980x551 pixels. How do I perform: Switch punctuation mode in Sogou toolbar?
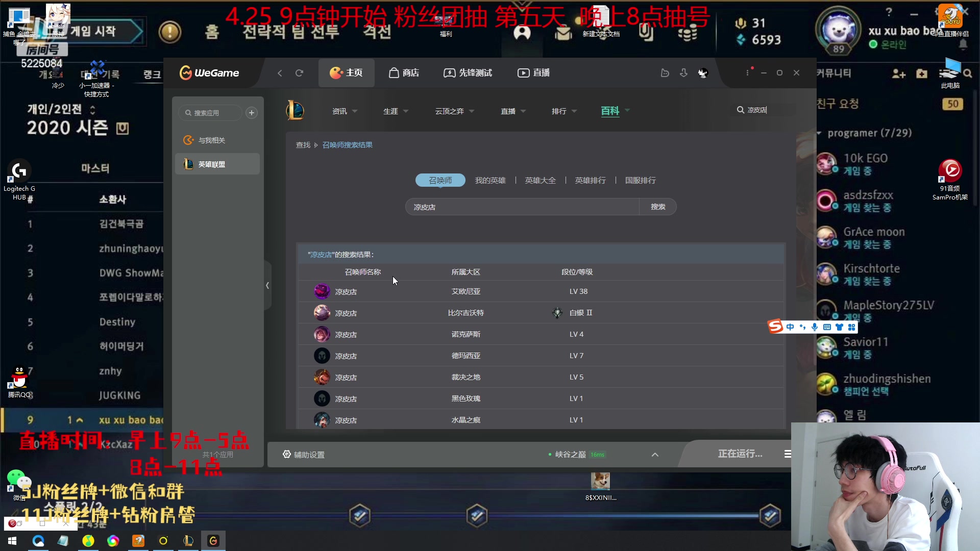click(802, 327)
